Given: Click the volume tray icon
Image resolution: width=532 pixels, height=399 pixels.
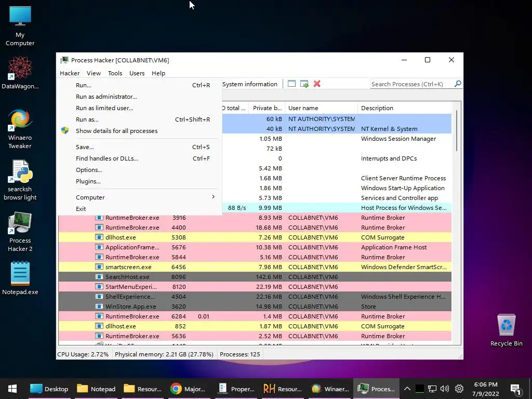Looking at the screenshot, I should (445, 389).
